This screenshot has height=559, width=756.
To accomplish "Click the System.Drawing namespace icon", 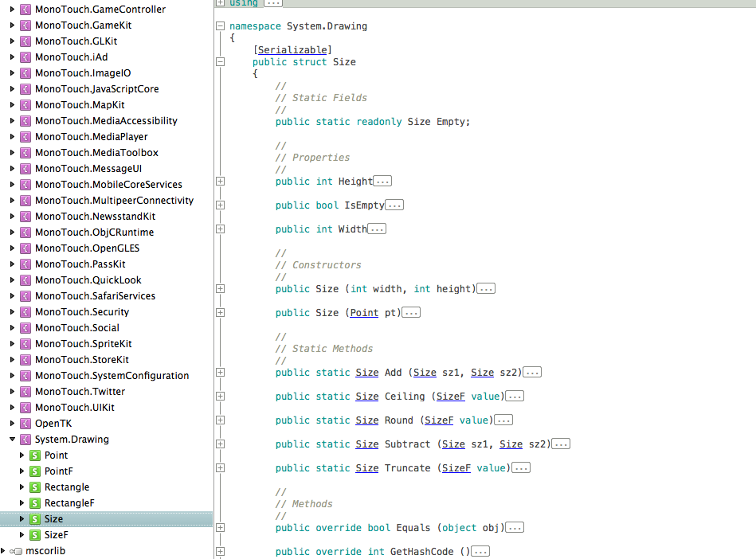I will pyautogui.click(x=25, y=439).
